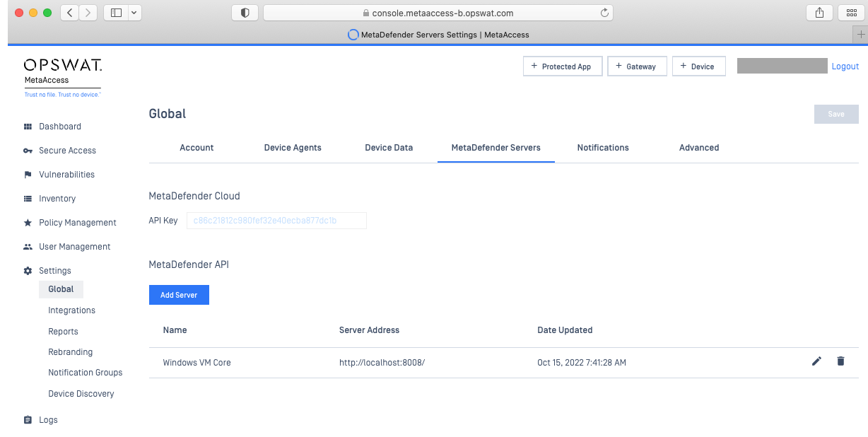Open Inventory in the sidebar
This screenshot has width=868, height=437.
(57, 199)
